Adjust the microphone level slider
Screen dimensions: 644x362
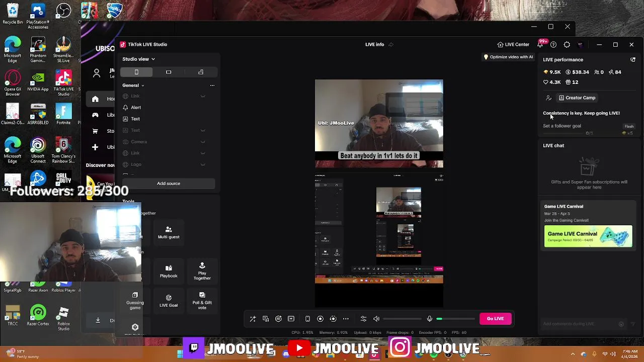tap(455, 319)
